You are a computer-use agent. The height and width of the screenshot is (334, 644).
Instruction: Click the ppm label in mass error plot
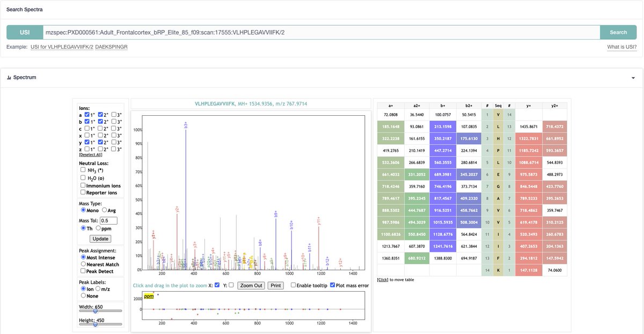[149, 296]
